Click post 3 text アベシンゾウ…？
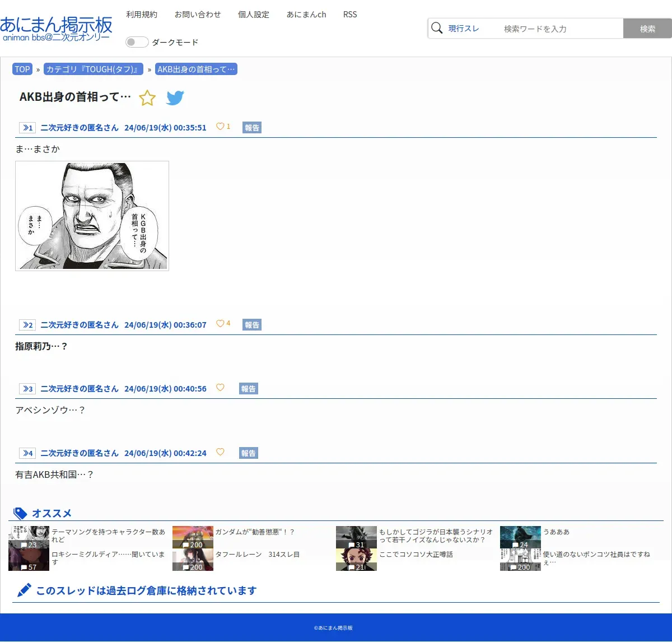This screenshot has height=642, width=672. coord(50,410)
